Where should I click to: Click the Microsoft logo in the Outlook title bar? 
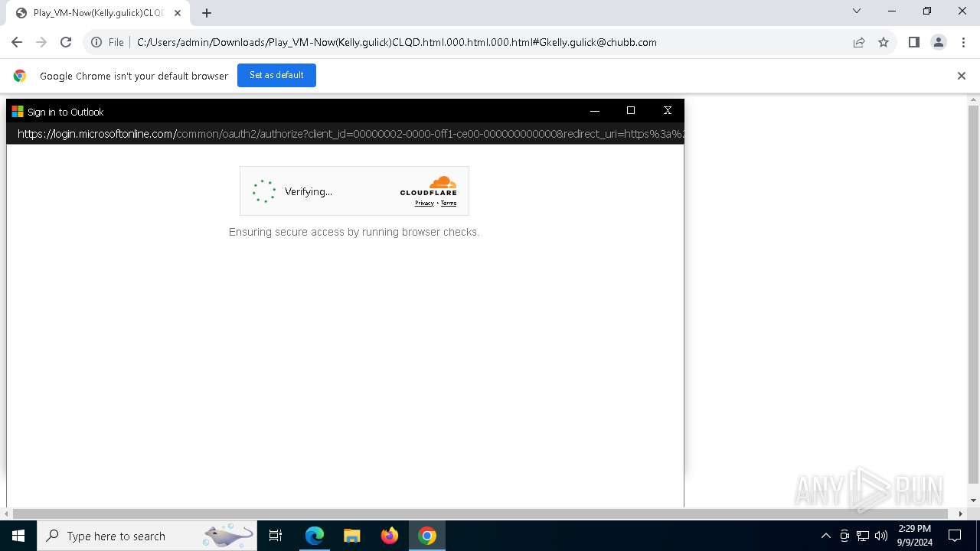[x=18, y=112]
